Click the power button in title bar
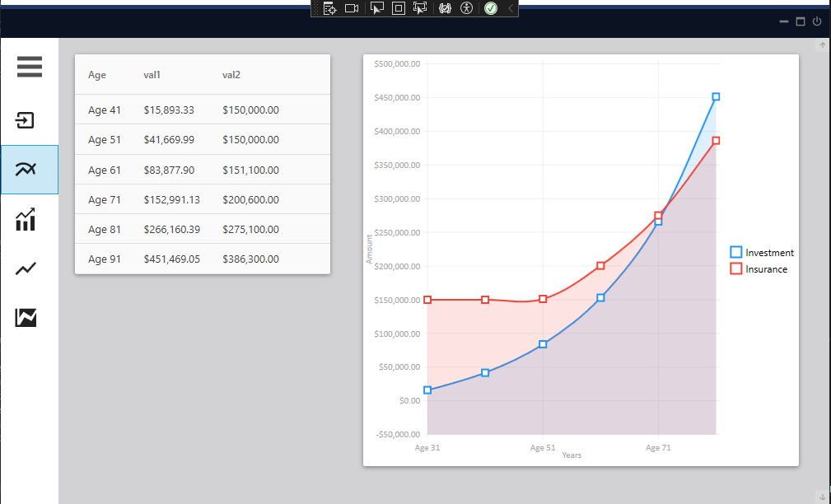The image size is (831, 504). [817, 21]
